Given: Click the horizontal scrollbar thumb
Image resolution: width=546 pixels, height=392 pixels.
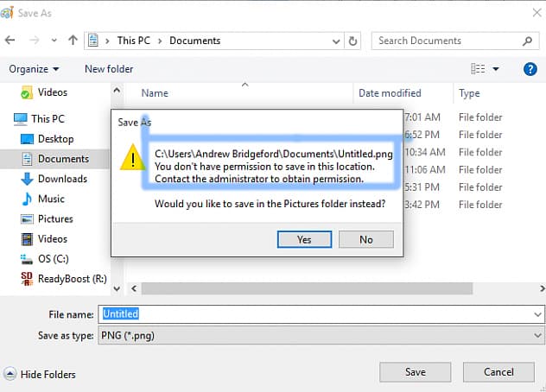Looking at the screenshot, I should click(x=308, y=288).
